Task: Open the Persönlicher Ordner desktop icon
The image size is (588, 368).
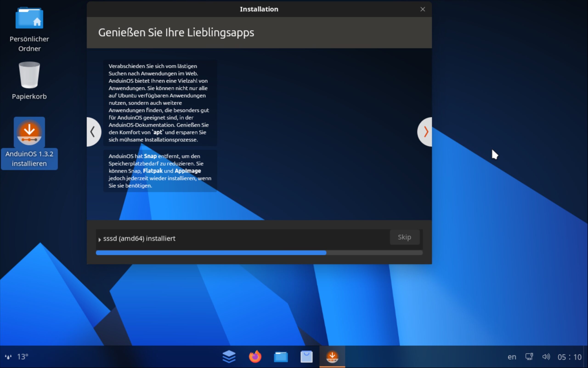Action: [x=29, y=29]
